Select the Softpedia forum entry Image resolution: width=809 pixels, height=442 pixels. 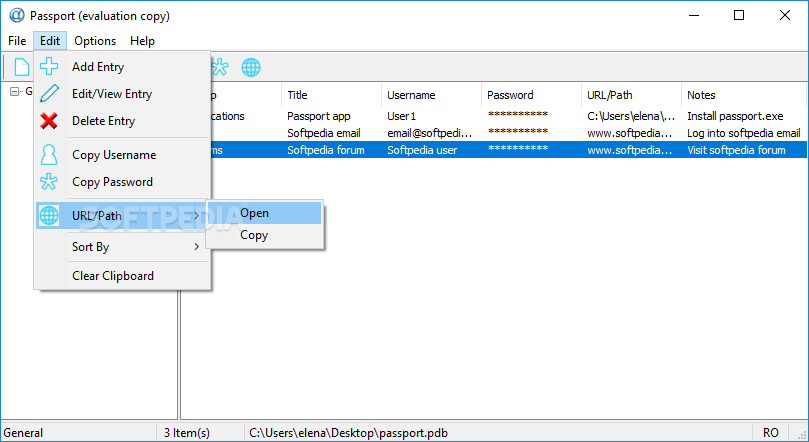326,150
